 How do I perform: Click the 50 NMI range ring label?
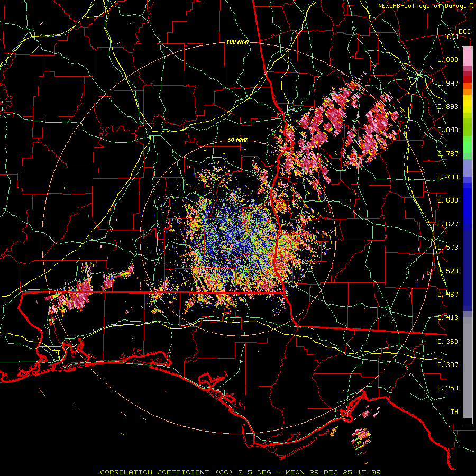(x=237, y=140)
